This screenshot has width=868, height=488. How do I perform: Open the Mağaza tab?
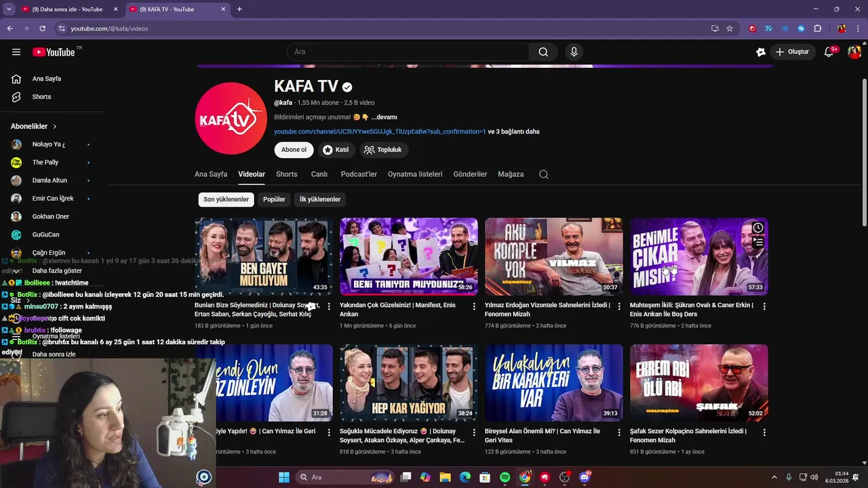[x=511, y=174]
